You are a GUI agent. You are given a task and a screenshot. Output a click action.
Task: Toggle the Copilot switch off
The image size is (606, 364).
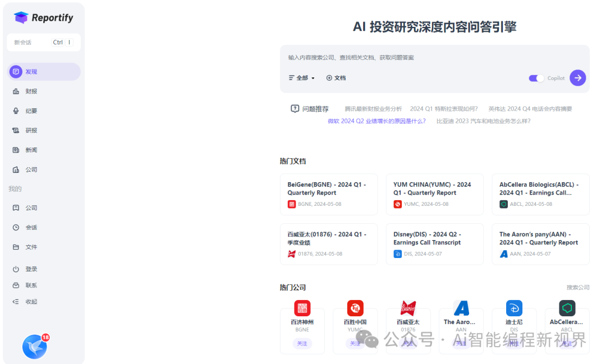[536, 78]
